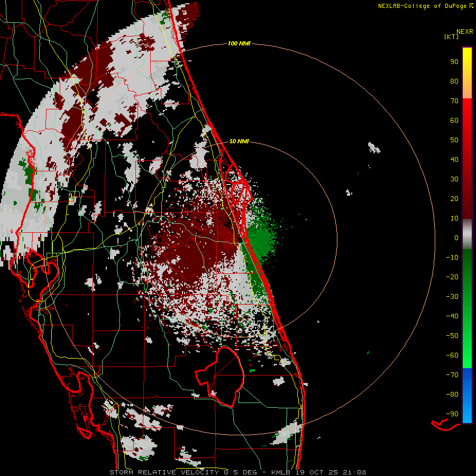Image resolution: width=476 pixels, height=476 pixels.
Task: Select the -10 value on velocity scale
Action: pyautogui.click(x=452, y=258)
